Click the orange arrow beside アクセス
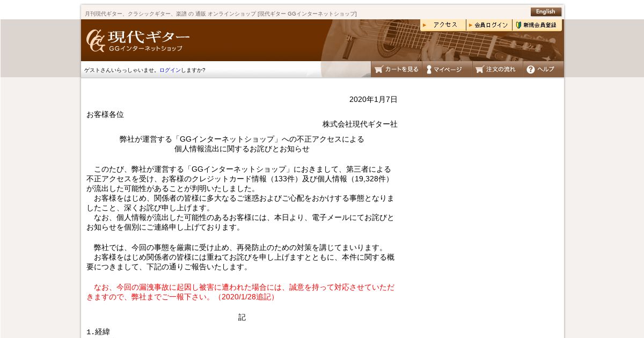The width and height of the screenshot is (644, 338). 425,25
